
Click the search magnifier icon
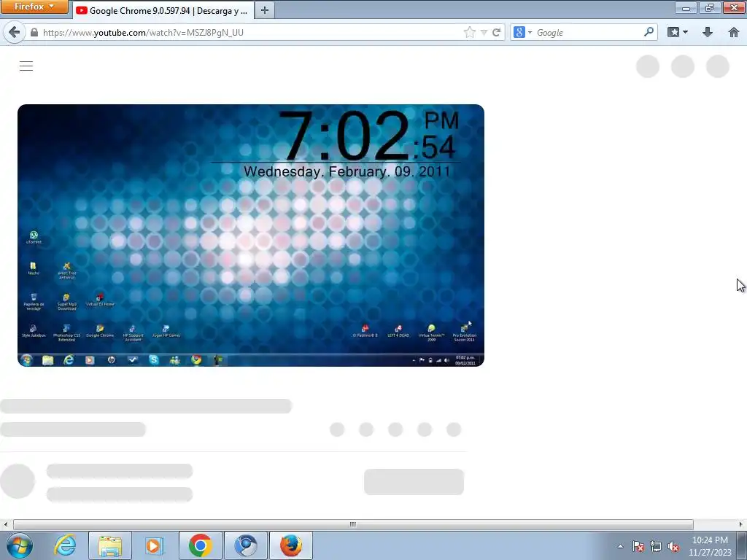[x=649, y=32]
